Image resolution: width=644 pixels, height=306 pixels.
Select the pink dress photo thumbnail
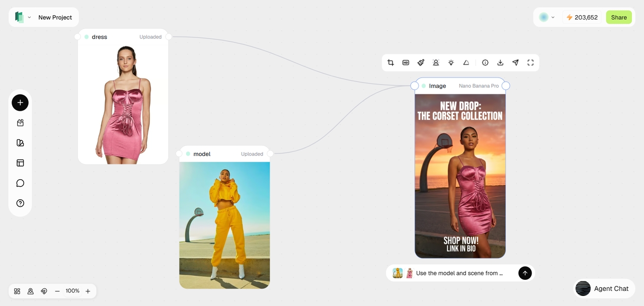123,104
